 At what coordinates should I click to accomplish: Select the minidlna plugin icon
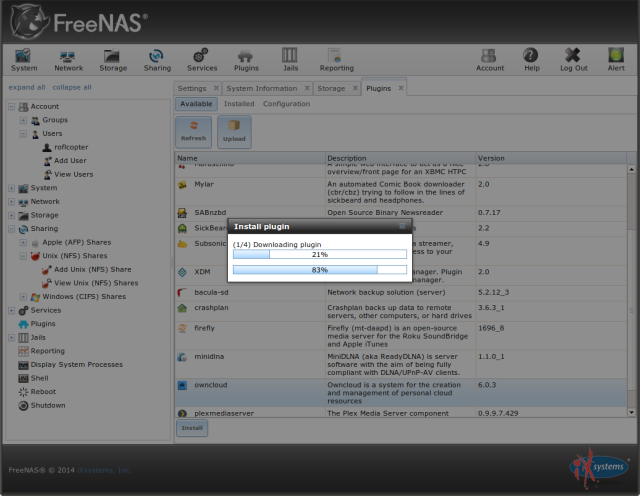pyautogui.click(x=182, y=357)
